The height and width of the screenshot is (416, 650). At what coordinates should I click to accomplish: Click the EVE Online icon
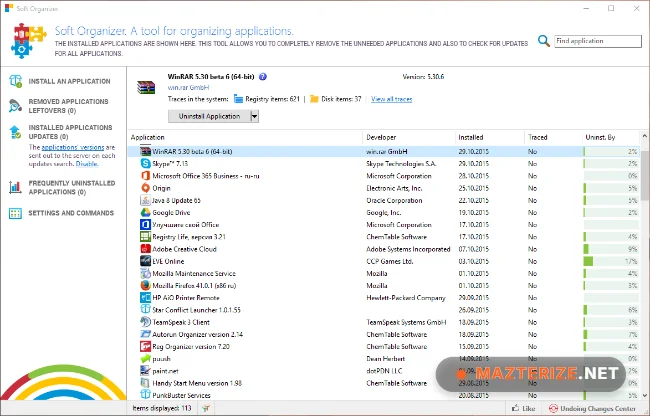click(146, 261)
